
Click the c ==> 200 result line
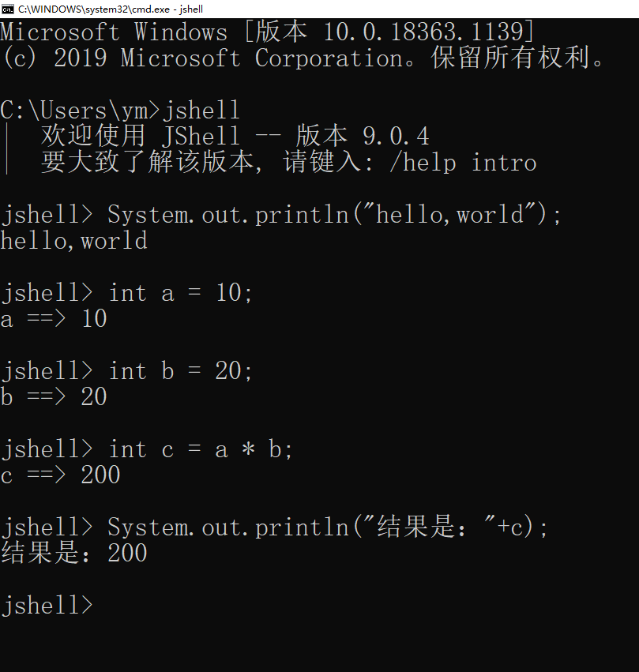60,475
